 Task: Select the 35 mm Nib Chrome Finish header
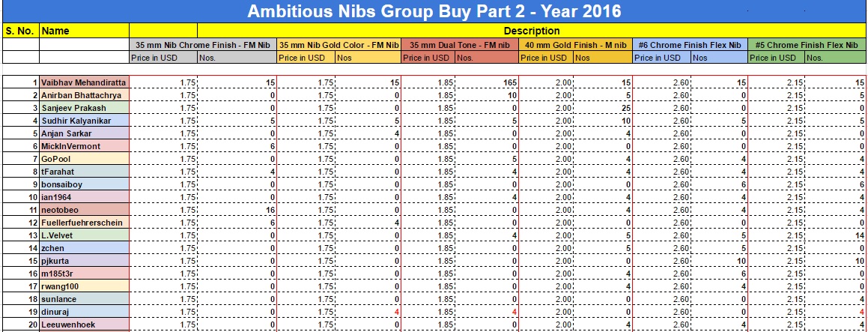(x=202, y=45)
